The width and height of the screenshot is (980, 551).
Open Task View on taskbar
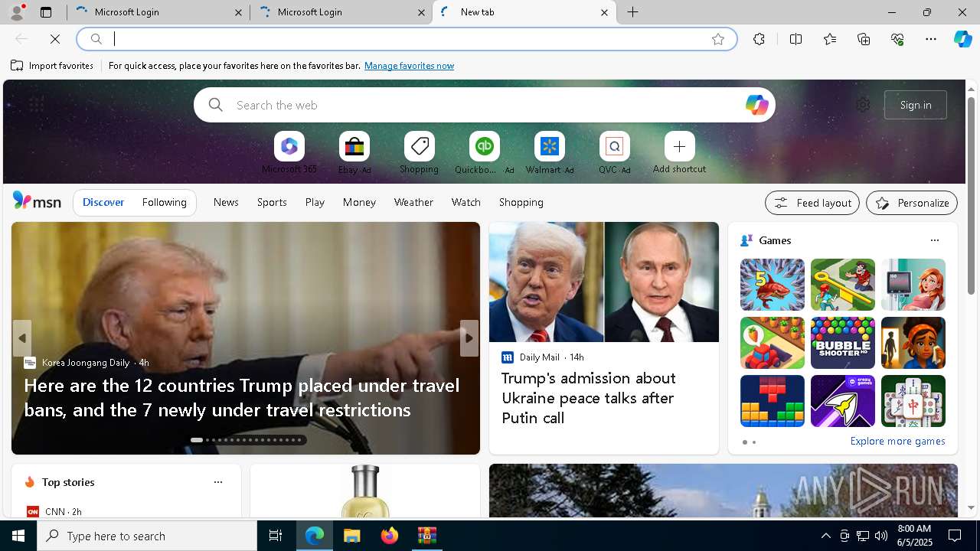pyautogui.click(x=276, y=536)
